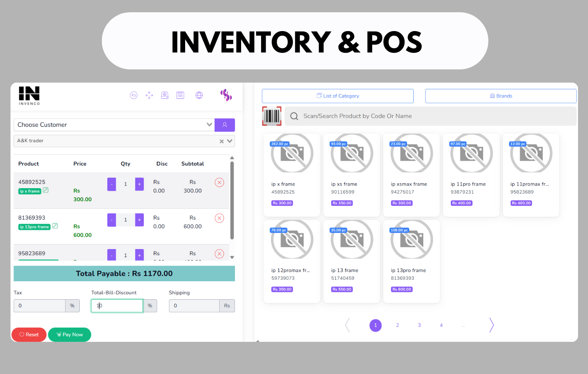The image size is (588, 374).
Task: Increase quantity of ip x frame
Action: point(140,184)
